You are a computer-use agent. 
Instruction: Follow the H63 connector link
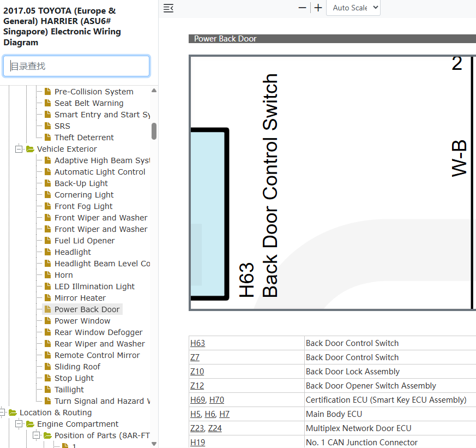pyautogui.click(x=197, y=343)
